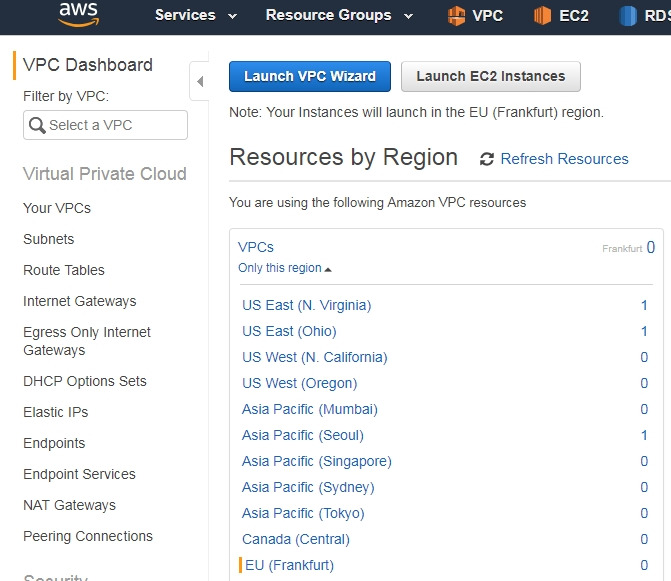Click count 1 for US East (Ohio)
The image size is (671, 581).
644,332
